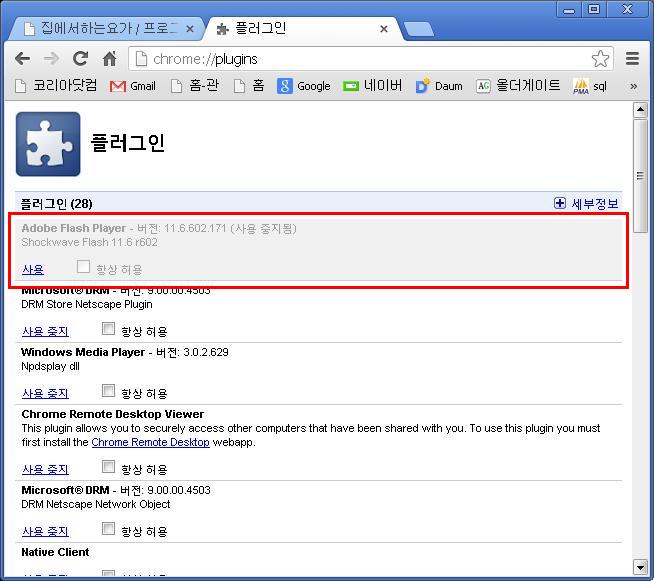
Task: Show more bookmarks with chevron
Action: coord(634,86)
